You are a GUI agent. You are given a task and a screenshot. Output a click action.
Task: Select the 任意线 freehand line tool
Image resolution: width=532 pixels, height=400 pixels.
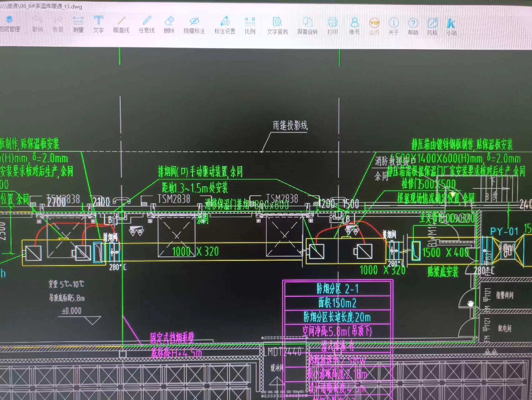[x=146, y=25]
